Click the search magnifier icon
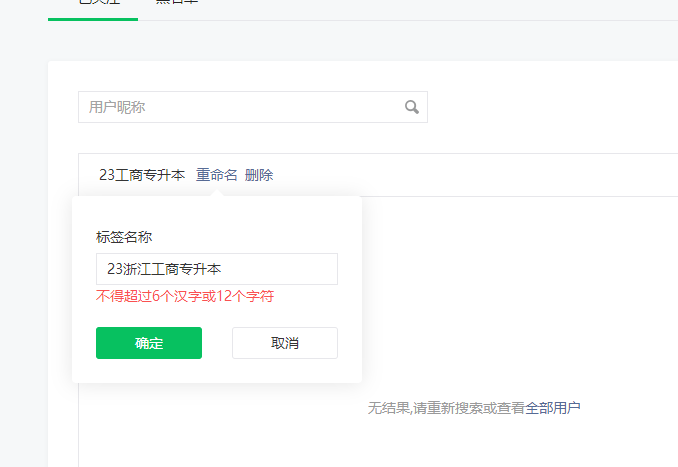 tap(412, 107)
